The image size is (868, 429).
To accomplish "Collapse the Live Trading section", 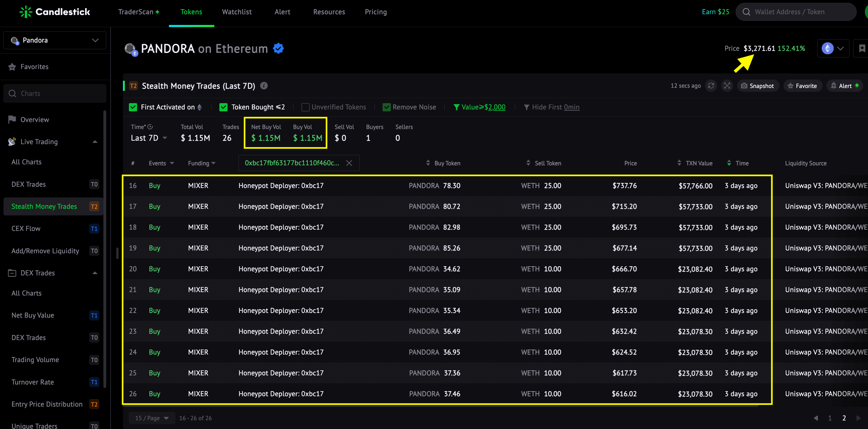I will 95,142.
